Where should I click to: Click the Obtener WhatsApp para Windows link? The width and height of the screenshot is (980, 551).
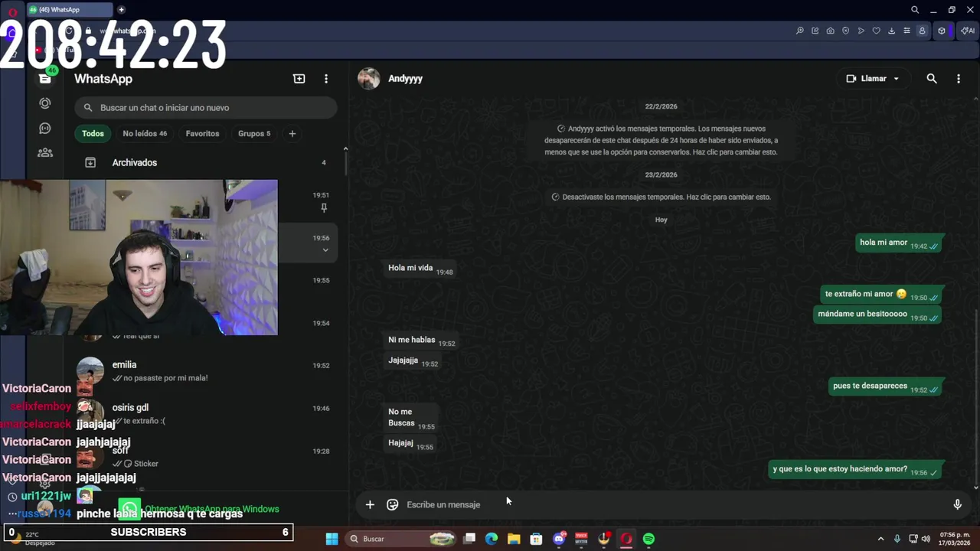tap(212, 509)
